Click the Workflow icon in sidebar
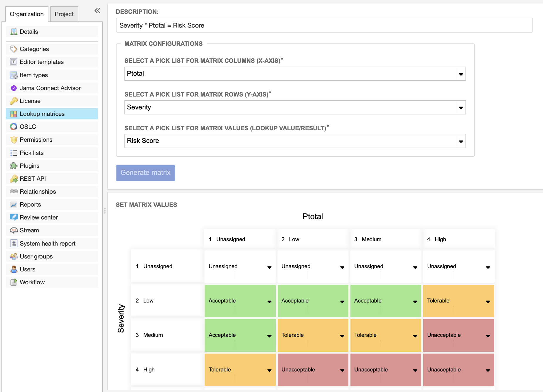543x392 pixels. click(x=14, y=282)
